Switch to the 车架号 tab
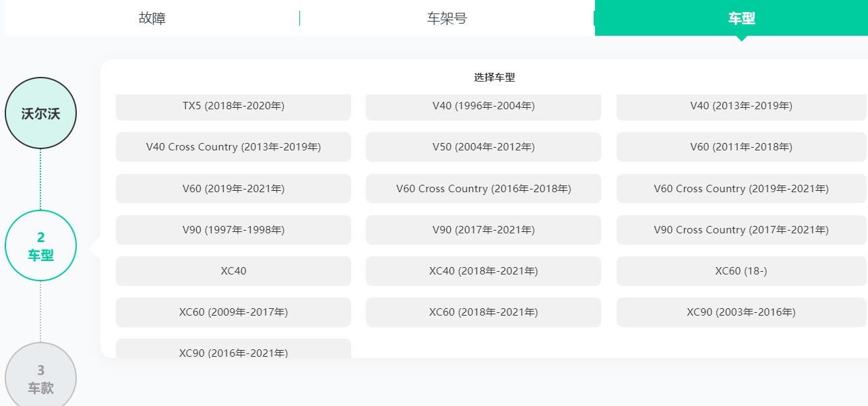The width and height of the screenshot is (868, 406). click(x=447, y=18)
